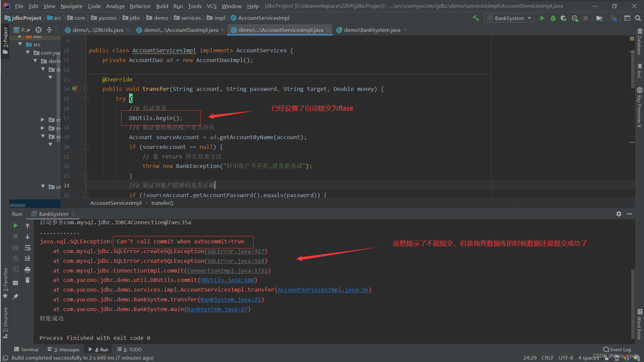Open Search Everywhere with the magnifier icon

pyautogui.click(x=638, y=18)
